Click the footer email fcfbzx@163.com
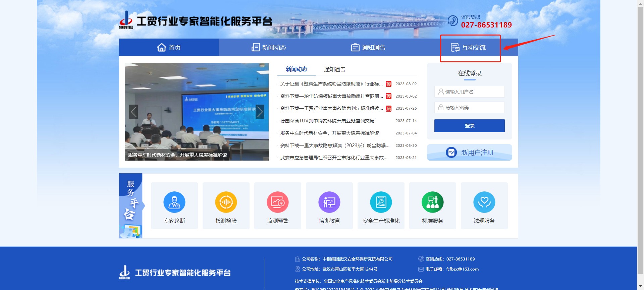644x290 pixels. [462, 269]
